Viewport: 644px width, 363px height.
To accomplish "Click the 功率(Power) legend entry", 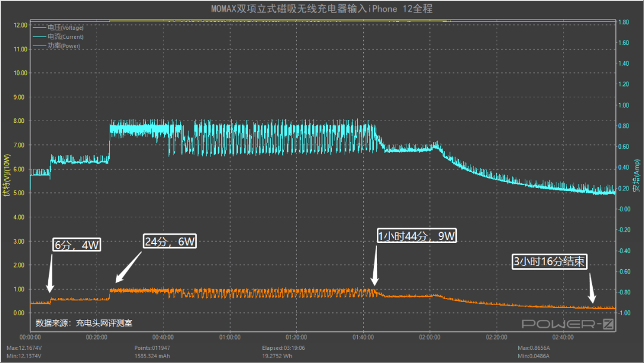I will pyautogui.click(x=56, y=45).
